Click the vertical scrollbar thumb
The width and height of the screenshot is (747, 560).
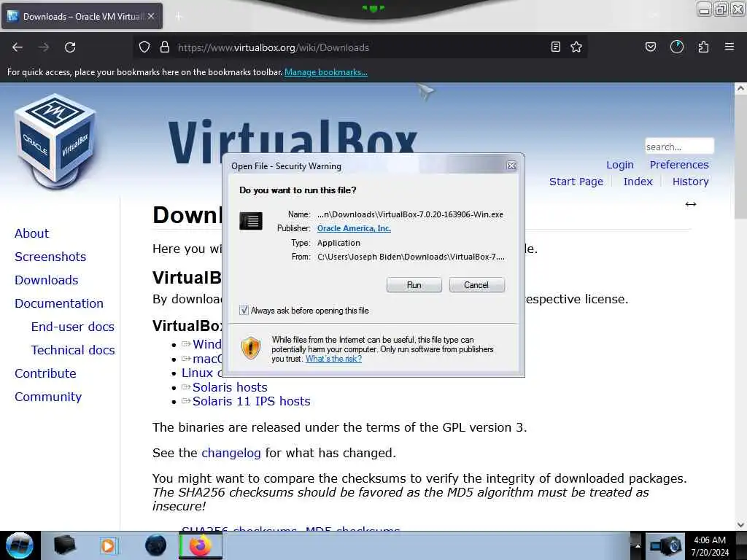(740, 157)
